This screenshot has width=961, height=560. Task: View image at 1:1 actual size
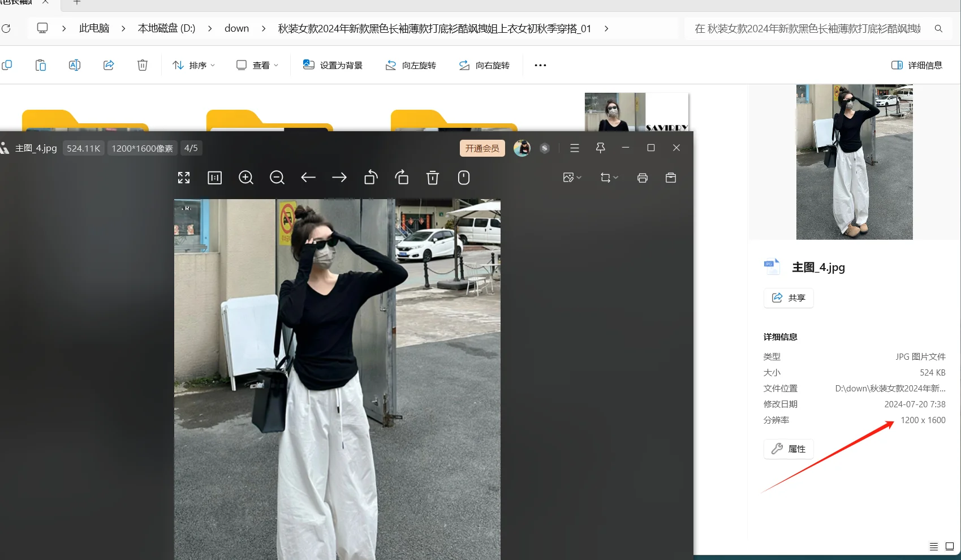214,177
